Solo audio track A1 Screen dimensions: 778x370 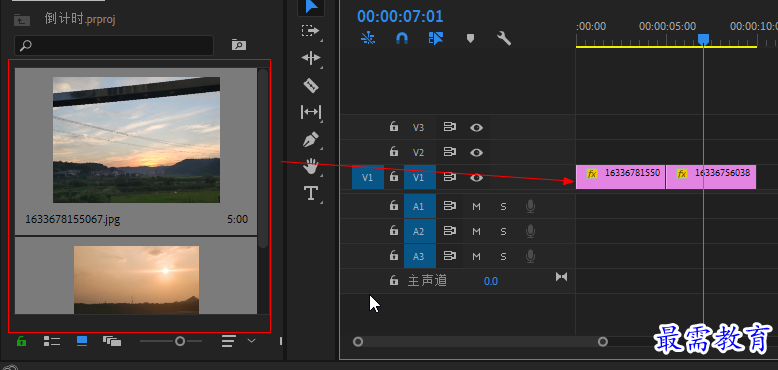click(x=503, y=206)
